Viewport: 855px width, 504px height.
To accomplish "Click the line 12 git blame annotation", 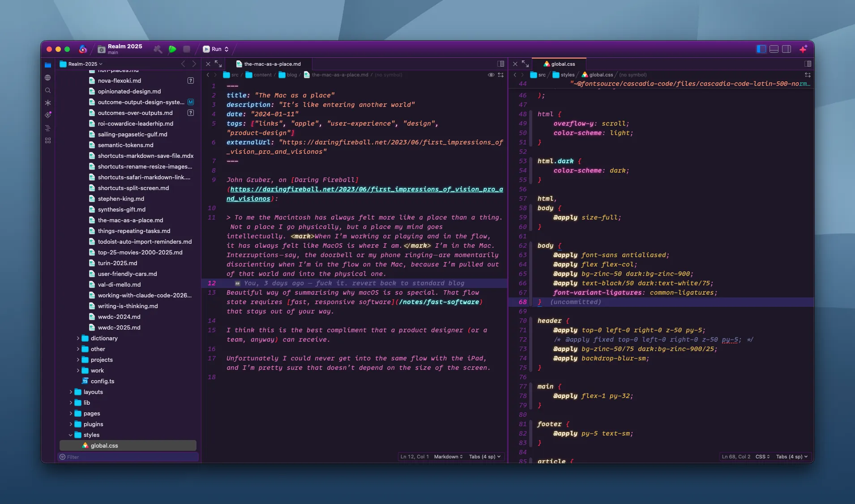I will (x=350, y=284).
